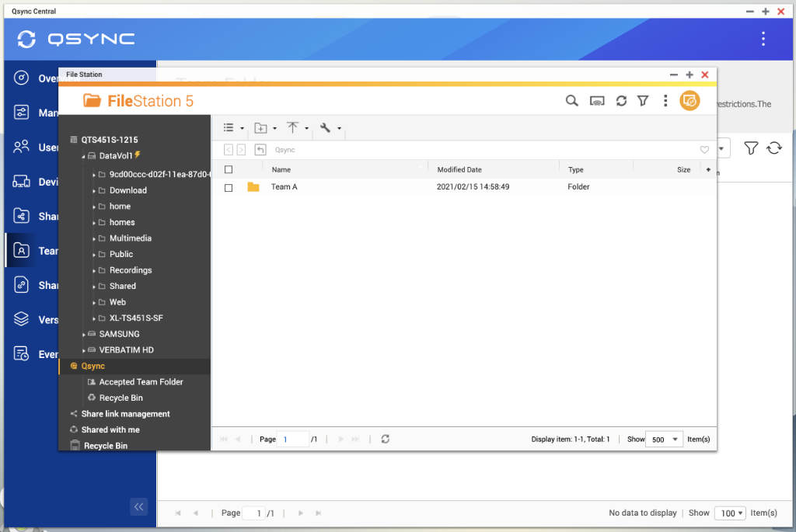796x532 pixels.
Task: Select the Web folder in the tree
Action: pos(117,302)
